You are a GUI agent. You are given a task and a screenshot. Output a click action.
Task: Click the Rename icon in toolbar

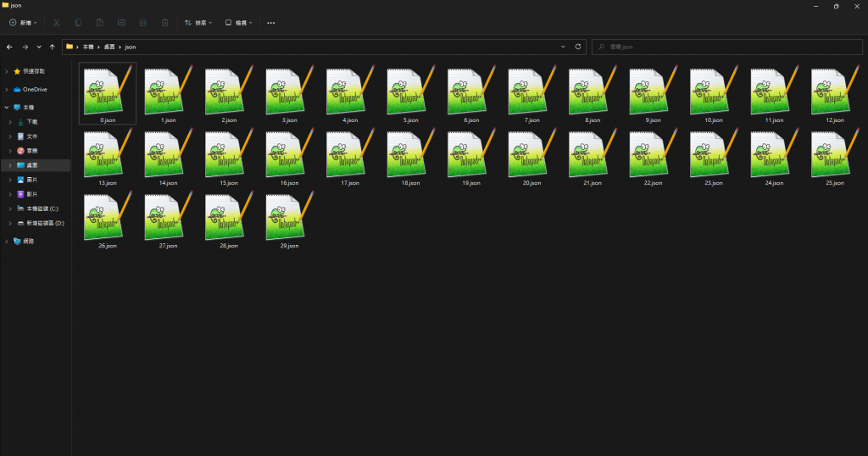pos(121,23)
